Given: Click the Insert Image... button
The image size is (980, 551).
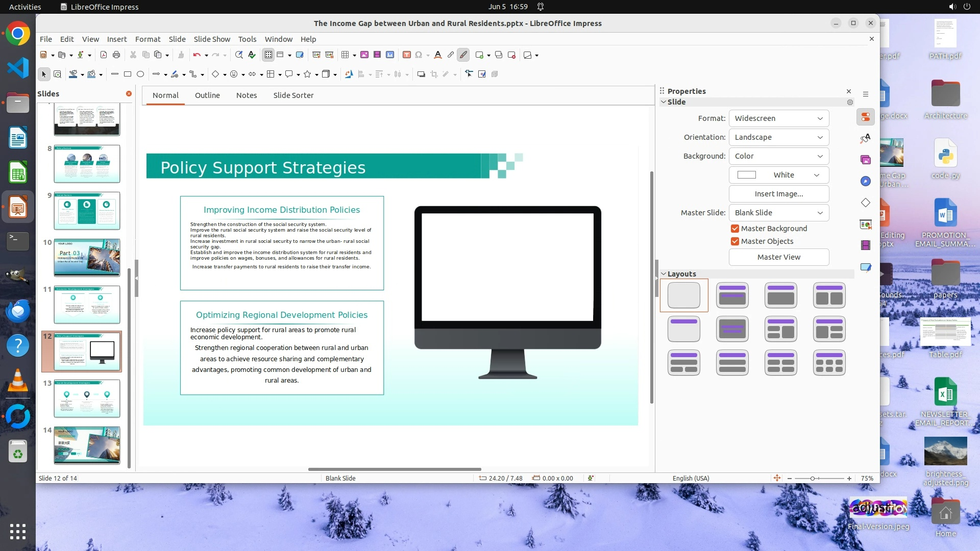Looking at the screenshot, I should [x=778, y=194].
